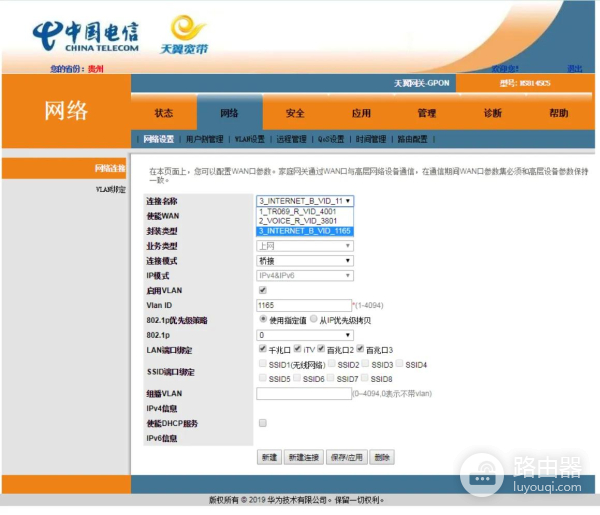
Task: Open the VLAN设置 submenu
Action: pyautogui.click(x=249, y=139)
